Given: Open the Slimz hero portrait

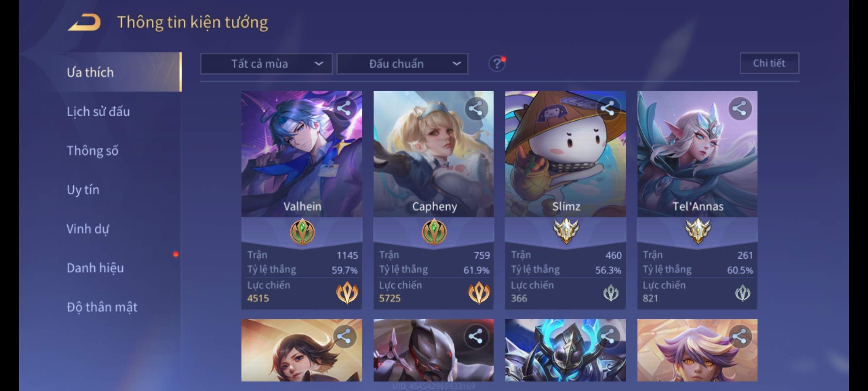Looking at the screenshot, I should click(565, 154).
